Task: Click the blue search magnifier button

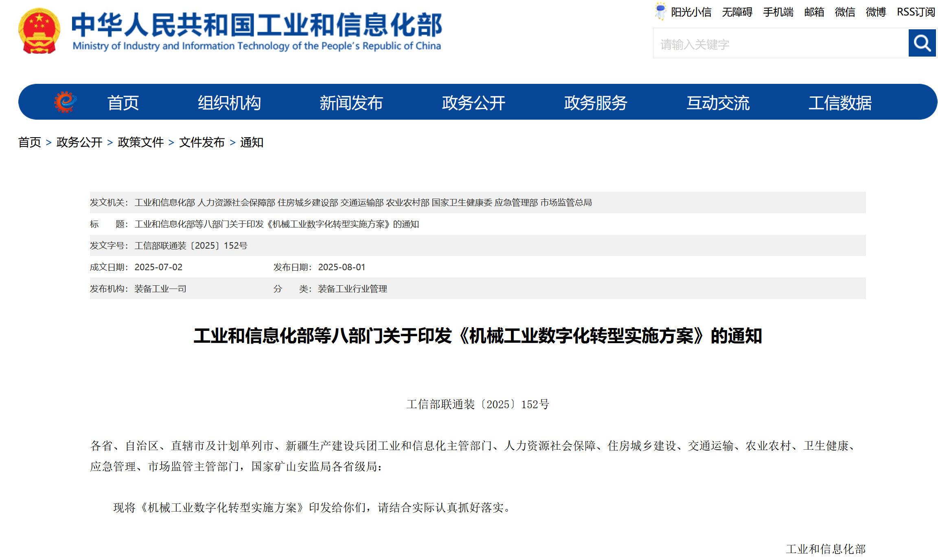Action: click(x=922, y=43)
